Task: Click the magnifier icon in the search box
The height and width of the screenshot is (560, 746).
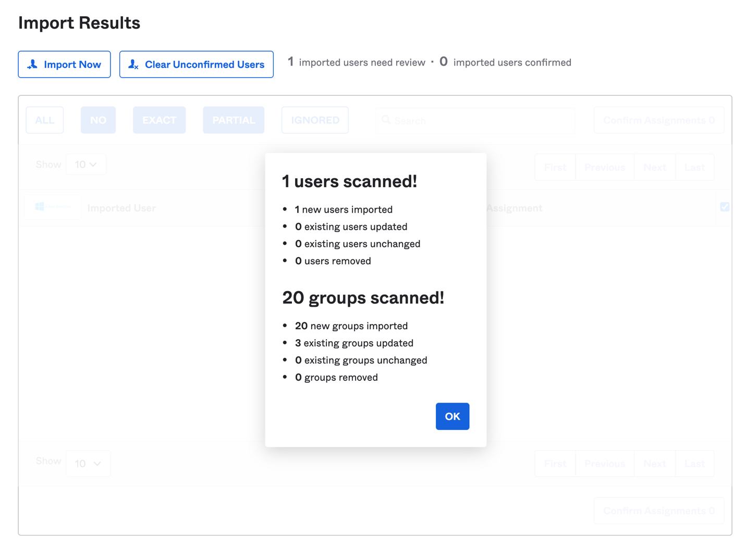Action: coord(386,120)
